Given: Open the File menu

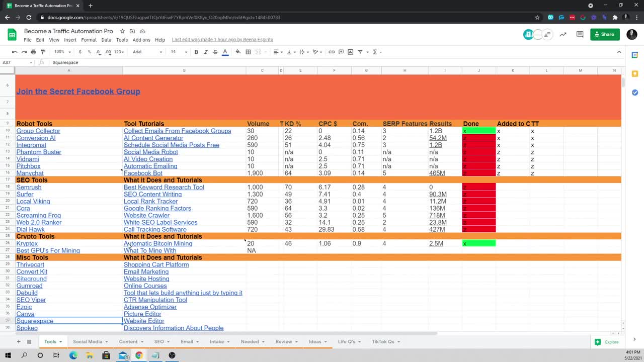Looking at the screenshot, I should pyautogui.click(x=28, y=40).
